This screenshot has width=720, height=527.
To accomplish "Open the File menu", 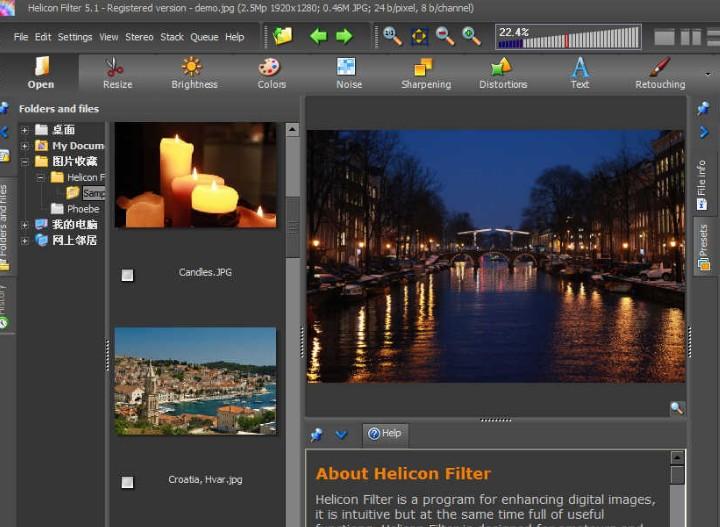I will pos(21,37).
